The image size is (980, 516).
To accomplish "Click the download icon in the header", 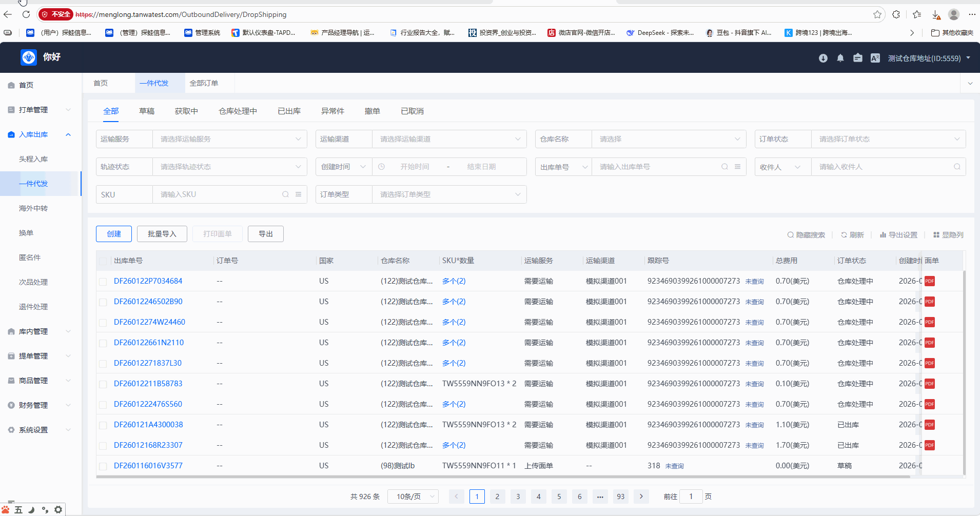I will point(823,58).
